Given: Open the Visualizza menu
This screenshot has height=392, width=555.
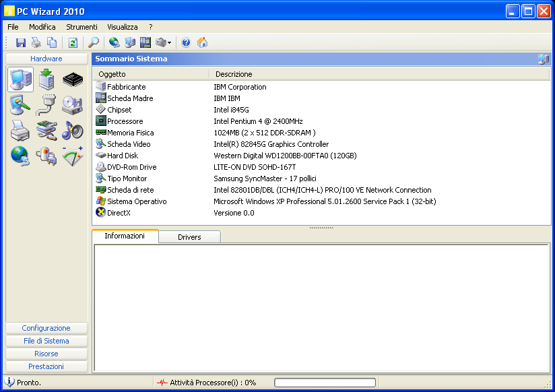Looking at the screenshot, I should (x=123, y=27).
